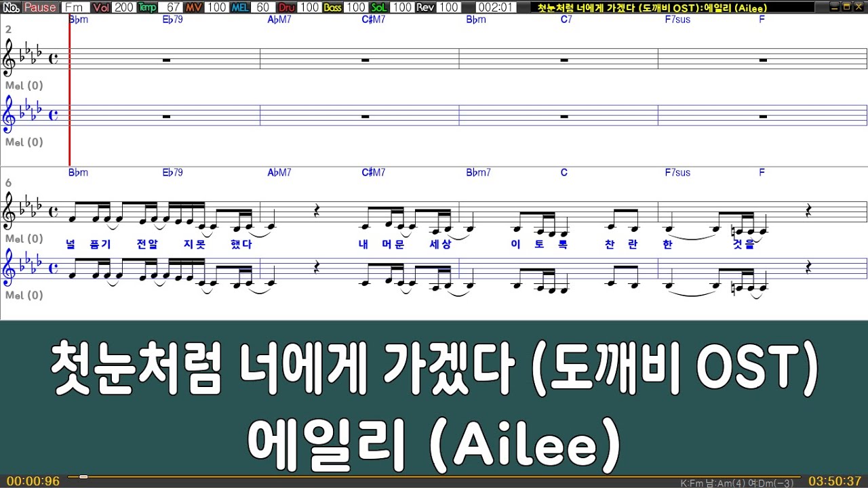Click the SoL label
Image resolution: width=868 pixels, height=488 pixels.
pyautogui.click(x=380, y=7)
